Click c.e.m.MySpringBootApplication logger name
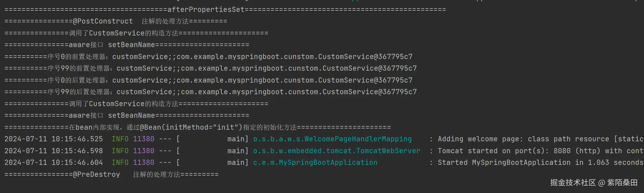Screen dimensions: 644x193 point(315,162)
